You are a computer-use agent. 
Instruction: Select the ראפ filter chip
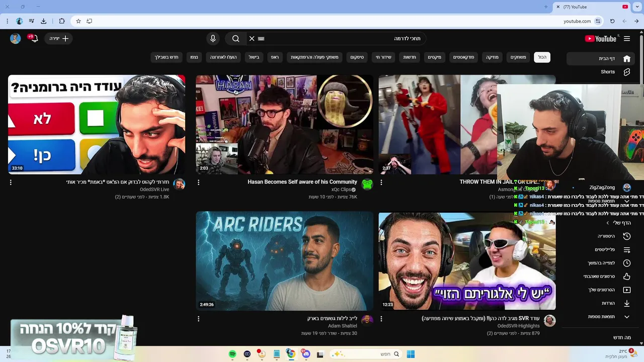pyautogui.click(x=275, y=57)
